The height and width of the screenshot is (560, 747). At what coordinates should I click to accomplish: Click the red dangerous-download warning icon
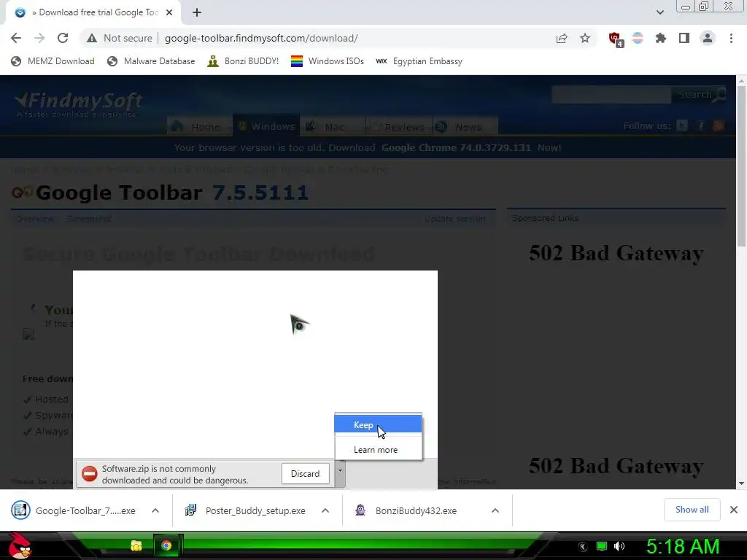click(x=89, y=474)
